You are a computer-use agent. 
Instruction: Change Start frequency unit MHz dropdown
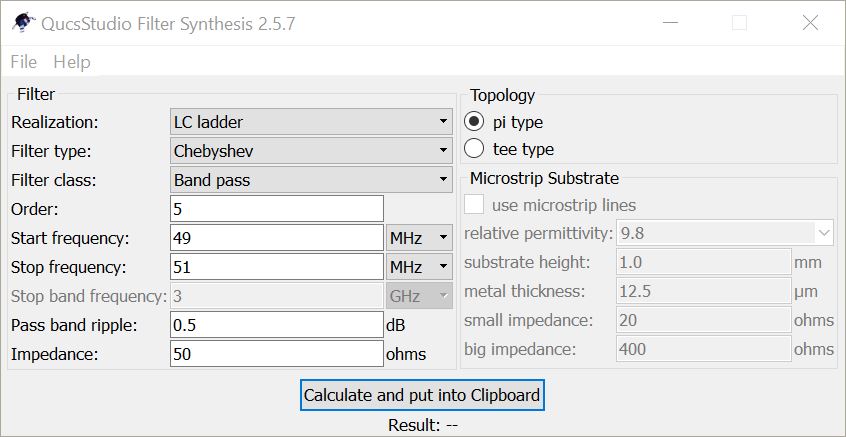[419, 238]
